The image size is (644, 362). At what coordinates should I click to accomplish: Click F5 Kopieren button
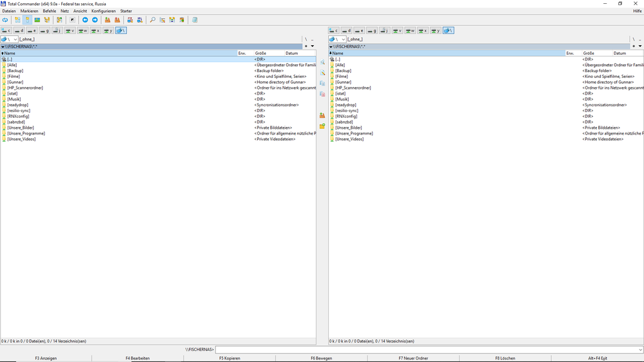(229, 358)
